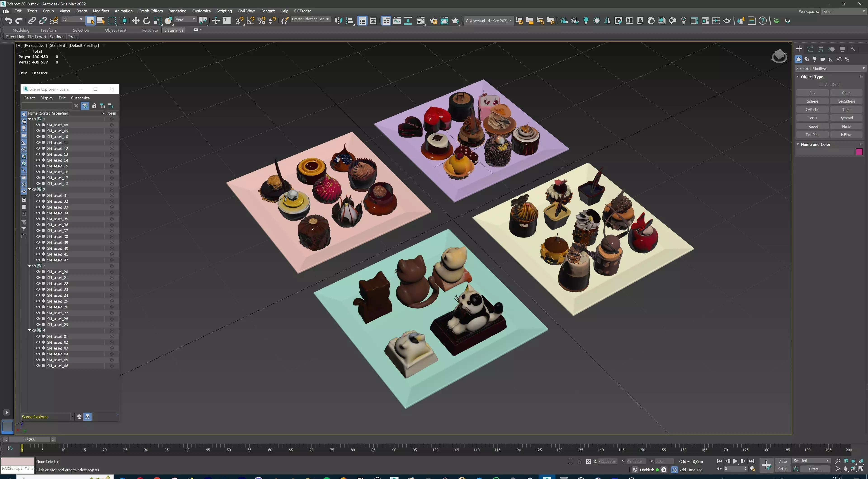Image resolution: width=868 pixels, height=479 pixels.
Task: Click the Sphere primitive button
Action: pos(812,101)
